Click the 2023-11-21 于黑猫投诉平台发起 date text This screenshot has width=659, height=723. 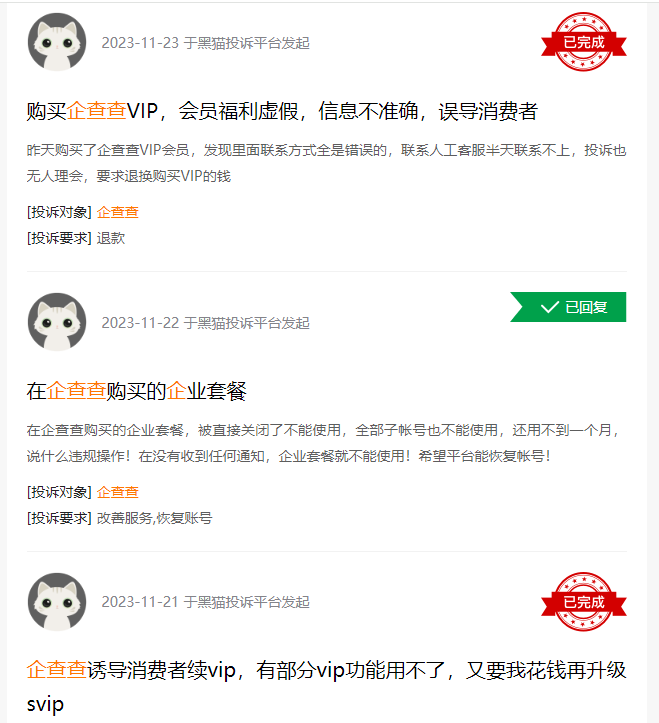(x=205, y=602)
